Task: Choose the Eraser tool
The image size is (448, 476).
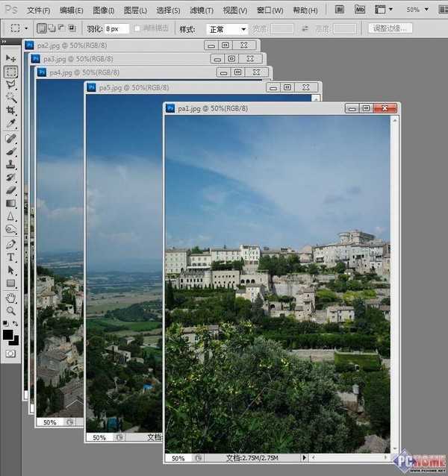Action: pyautogui.click(x=10, y=190)
